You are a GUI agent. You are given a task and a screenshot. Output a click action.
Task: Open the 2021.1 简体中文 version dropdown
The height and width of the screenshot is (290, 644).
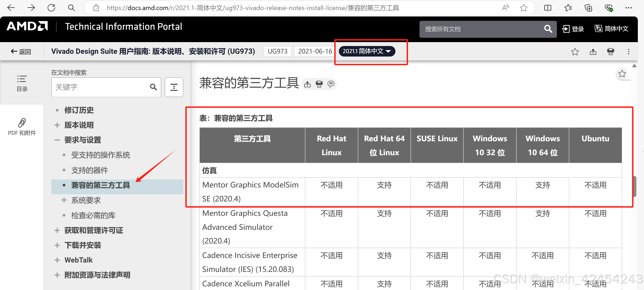pyautogui.click(x=367, y=51)
